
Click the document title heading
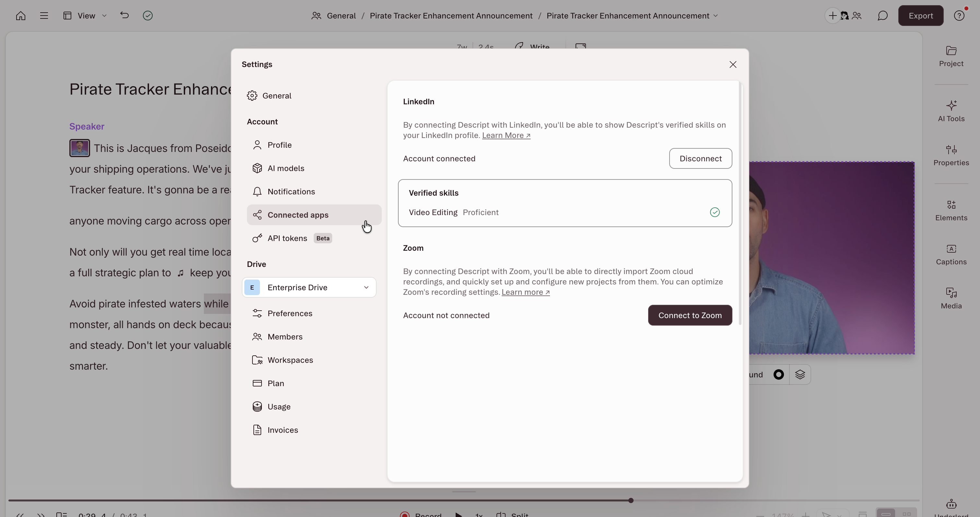click(151, 89)
